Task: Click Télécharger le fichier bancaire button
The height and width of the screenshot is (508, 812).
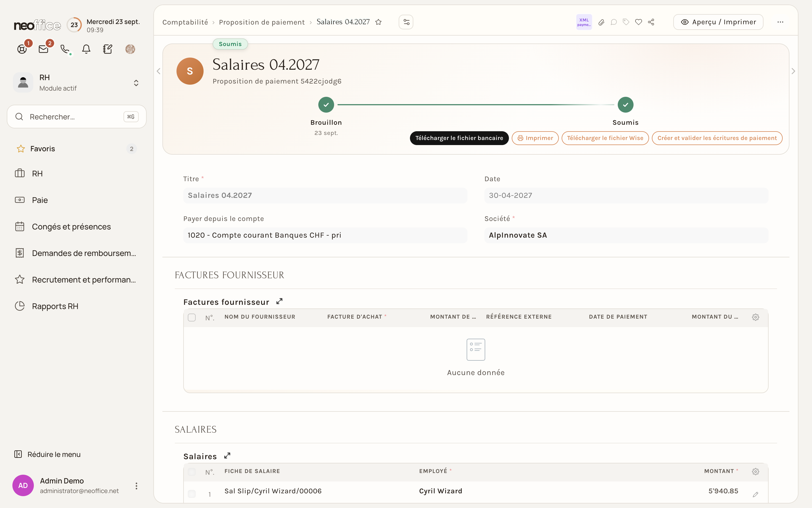Action: [x=459, y=138]
